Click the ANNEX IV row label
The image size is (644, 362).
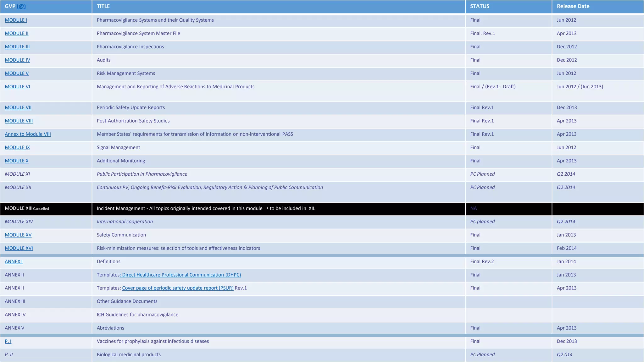click(x=15, y=315)
